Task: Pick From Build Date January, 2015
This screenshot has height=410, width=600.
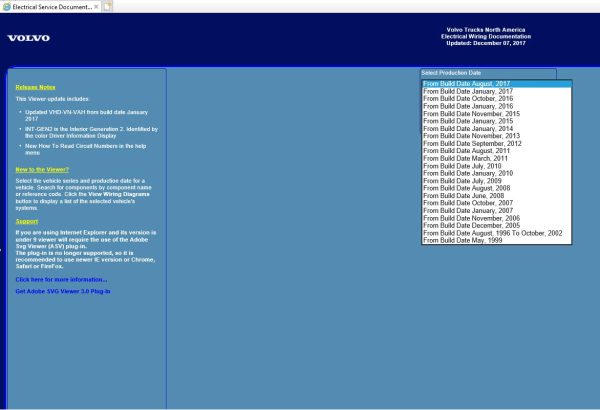Action: coord(497,121)
